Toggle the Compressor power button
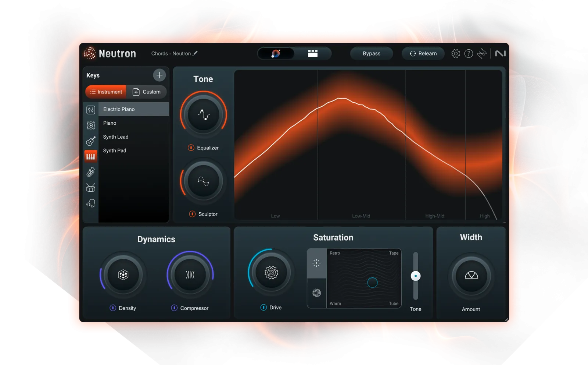 (174, 308)
